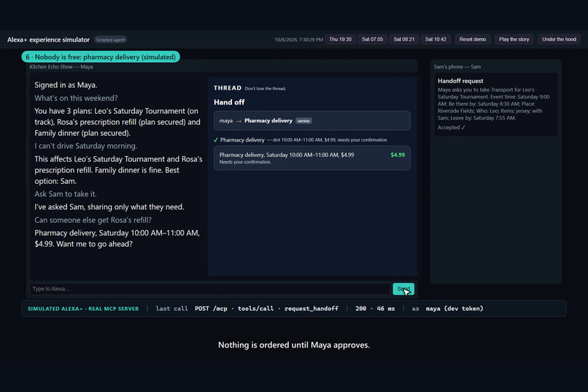Click the Ask Sam to take it message

pyautogui.click(x=66, y=194)
